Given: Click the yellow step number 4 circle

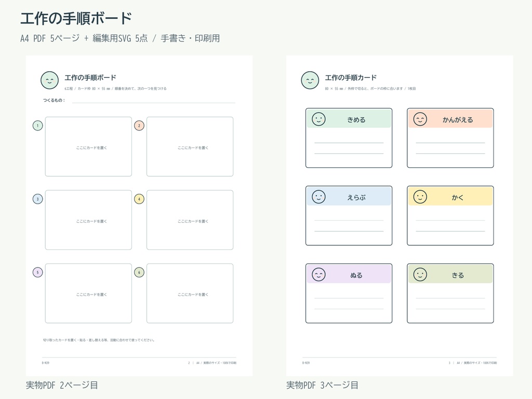Looking at the screenshot, I should click(x=139, y=199).
